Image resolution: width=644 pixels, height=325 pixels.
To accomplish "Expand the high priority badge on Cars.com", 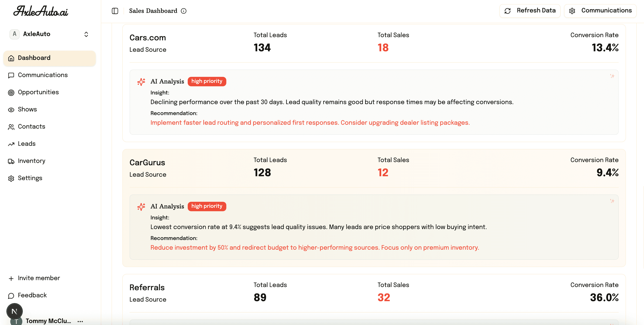I will [207, 81].
